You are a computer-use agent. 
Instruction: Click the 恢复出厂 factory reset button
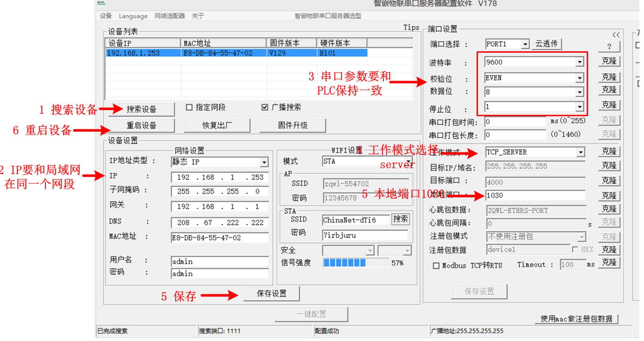tap(213, 126)
